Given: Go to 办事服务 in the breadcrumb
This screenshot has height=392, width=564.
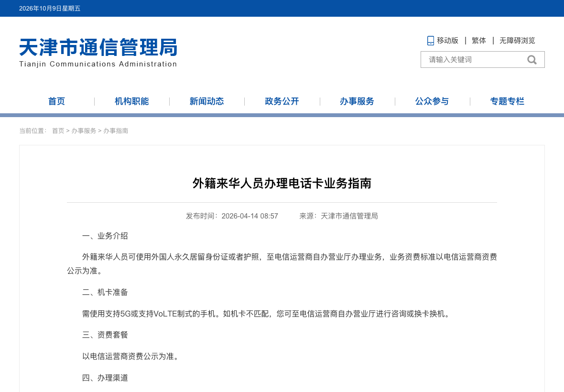Looking at the screenshot, I should point(84,131).
